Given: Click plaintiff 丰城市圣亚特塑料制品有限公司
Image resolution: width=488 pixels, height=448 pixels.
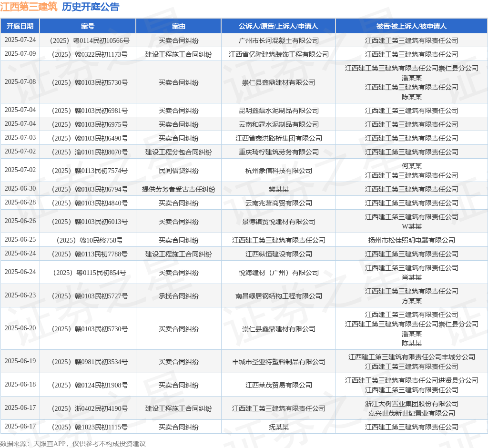Looking at the screenshot, I should click(x=279, y=362).
